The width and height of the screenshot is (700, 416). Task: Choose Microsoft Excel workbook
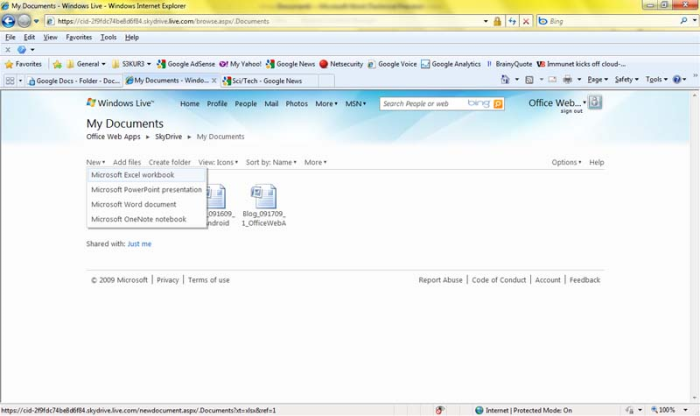[x=147, y=175]
